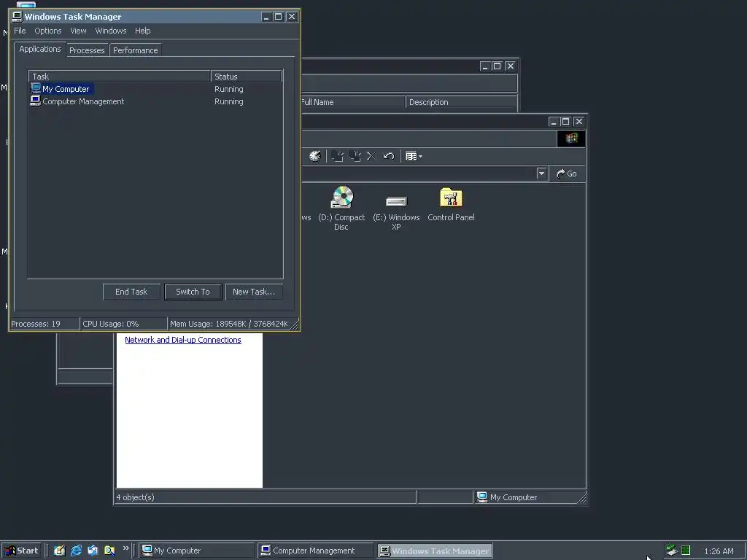This screenshot has width=747, height=560.
Task: Select the Control Panel folder icon
Action: (451, 205)
